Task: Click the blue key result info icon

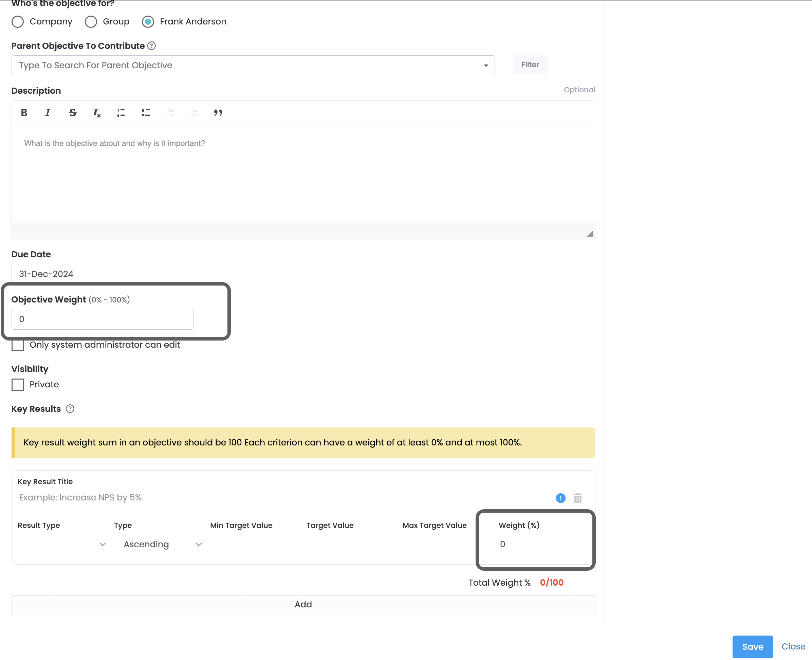Action: (x=560, y=498)
